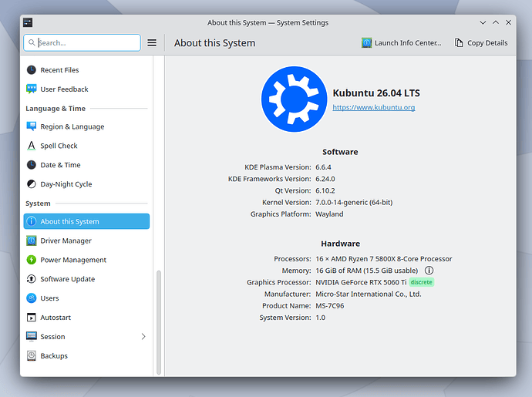This screenshot has height=397, width=532.
Task: Open Power Management settings
Action: pyautogui.click(x=86, y=260)
